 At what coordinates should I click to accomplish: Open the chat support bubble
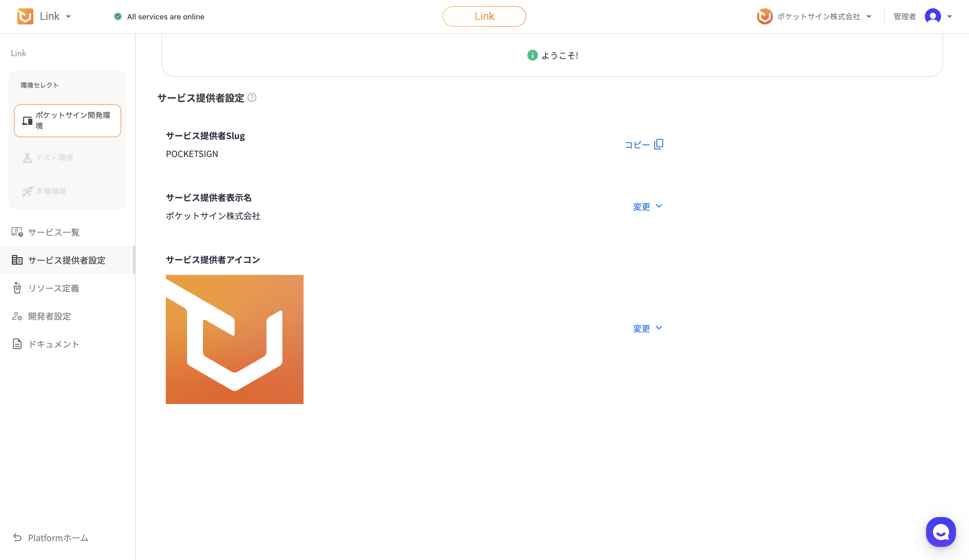pos(940,532)
